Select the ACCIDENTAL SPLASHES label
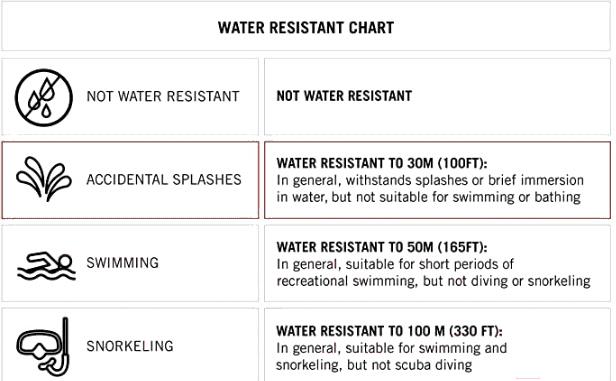 tap(164, 180)
